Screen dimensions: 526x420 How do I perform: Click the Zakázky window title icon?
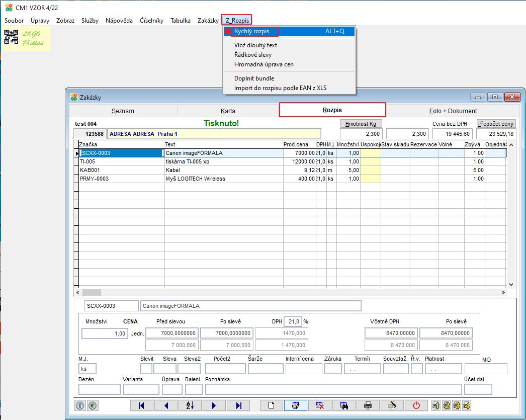74,97
